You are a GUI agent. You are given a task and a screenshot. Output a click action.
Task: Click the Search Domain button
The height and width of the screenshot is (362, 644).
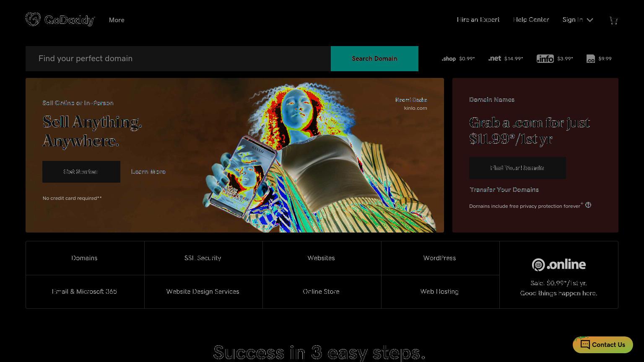[374, 59]
